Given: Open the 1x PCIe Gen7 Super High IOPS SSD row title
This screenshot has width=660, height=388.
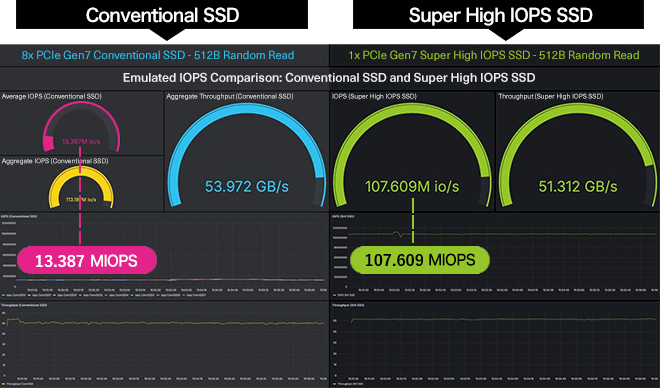Looking at the screenshot, I should [x=494, y=55].
